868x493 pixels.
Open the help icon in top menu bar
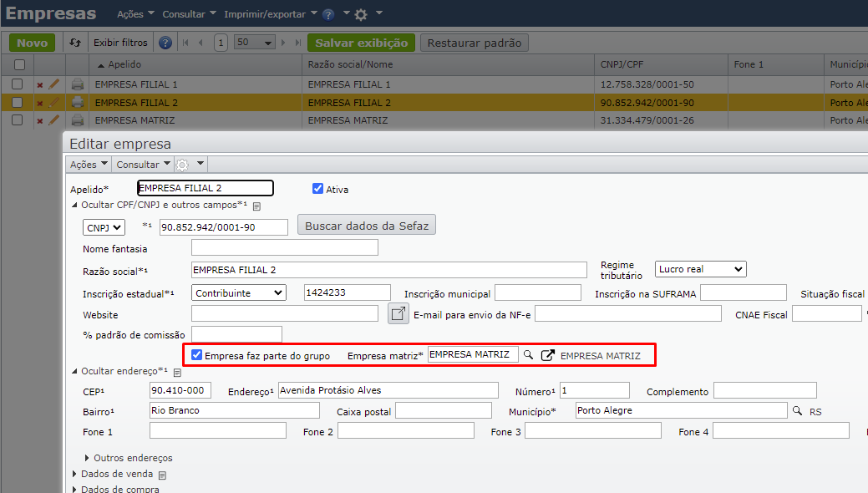click(328, 14)
